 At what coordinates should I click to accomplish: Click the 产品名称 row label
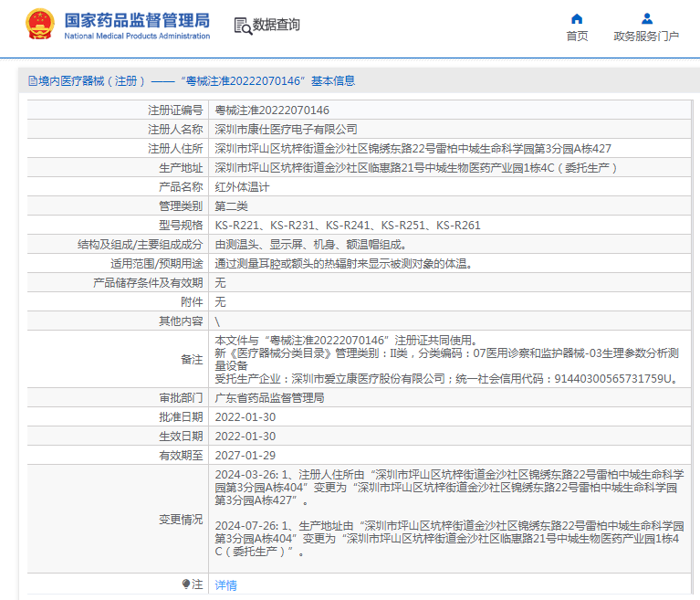click(x=181, y=186)
